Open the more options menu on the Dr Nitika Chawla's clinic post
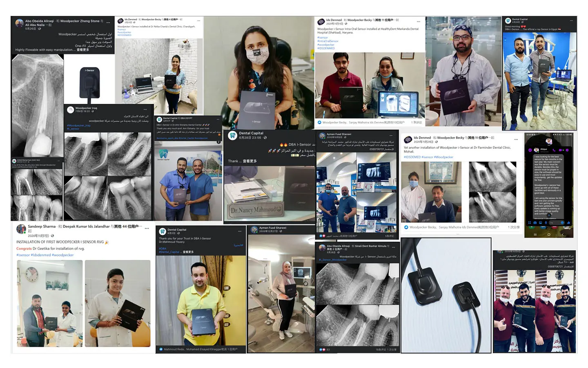 click(x=198, y=20)
